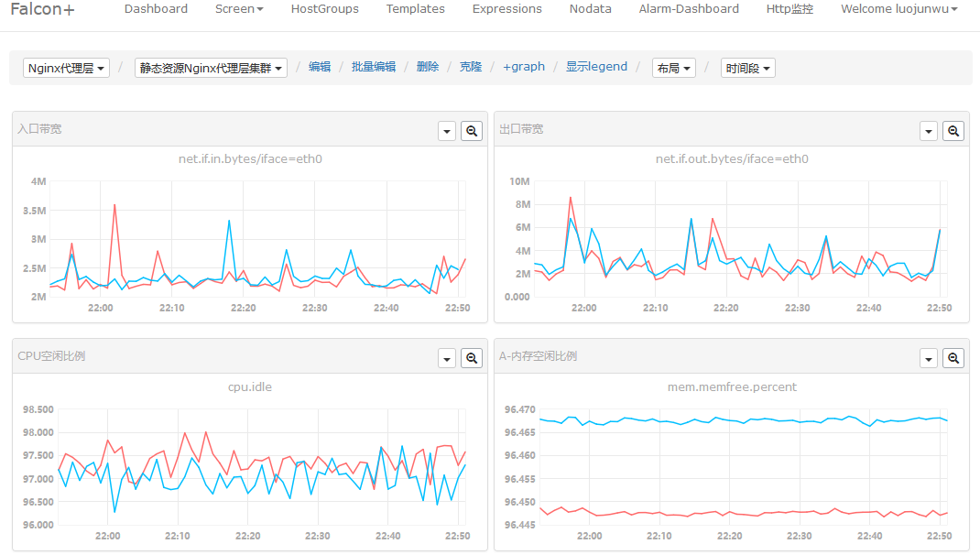Image resolution: width=980 pixels, height=555 pixels.
Task: Open the Alarm-Dashboard page
Action: pyautogui.click(x=689, y=9)
